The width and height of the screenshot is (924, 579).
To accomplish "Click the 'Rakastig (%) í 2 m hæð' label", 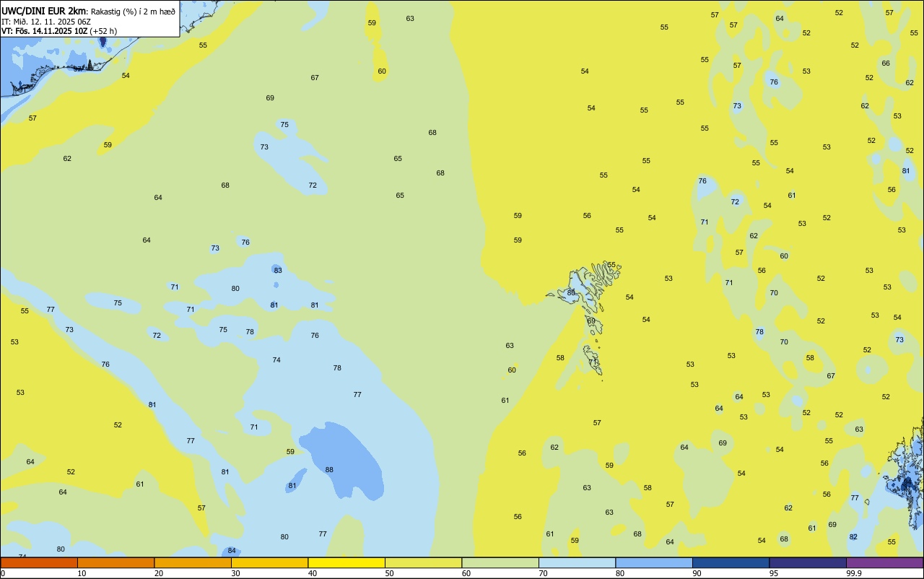I will (x=133, y=11).
